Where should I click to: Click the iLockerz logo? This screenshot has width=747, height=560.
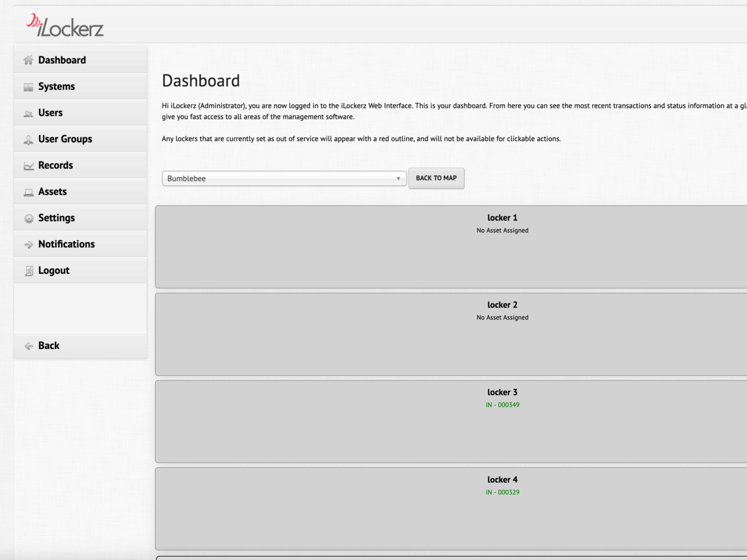tap(65, 26)
